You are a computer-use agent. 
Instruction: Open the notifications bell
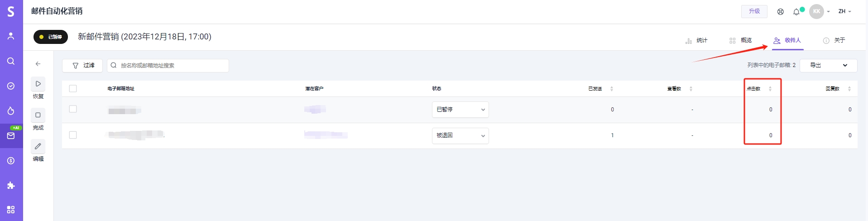pyautogui.click(x=796, y=12)
